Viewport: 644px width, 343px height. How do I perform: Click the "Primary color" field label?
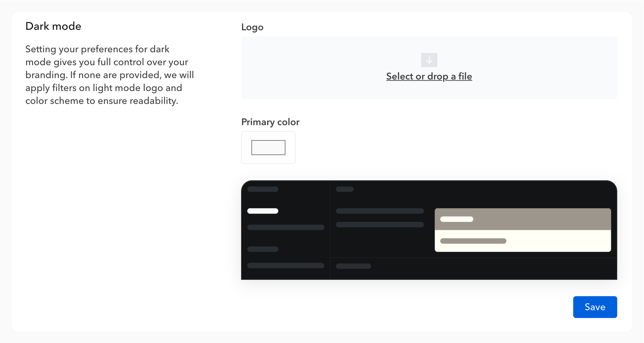(x=270, y=122)
